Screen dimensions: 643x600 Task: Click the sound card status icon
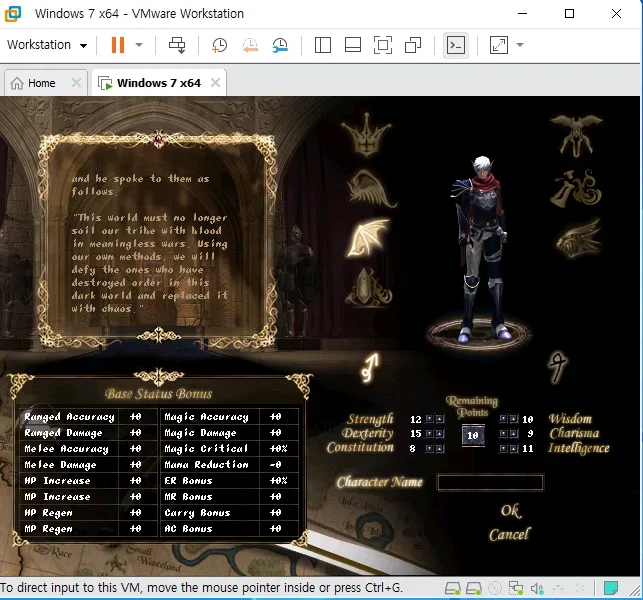(537, 588)
